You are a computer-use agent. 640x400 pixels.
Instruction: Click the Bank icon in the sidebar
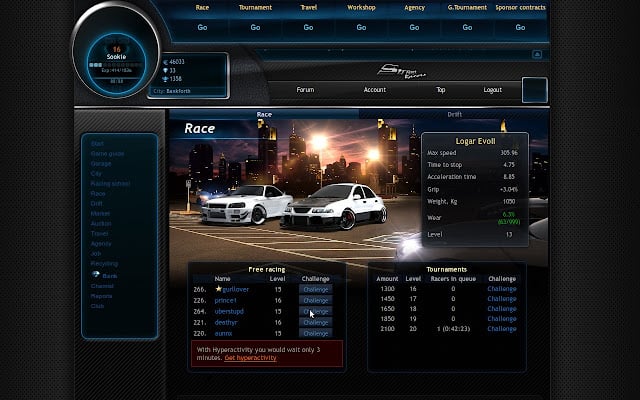pos(97,273)
